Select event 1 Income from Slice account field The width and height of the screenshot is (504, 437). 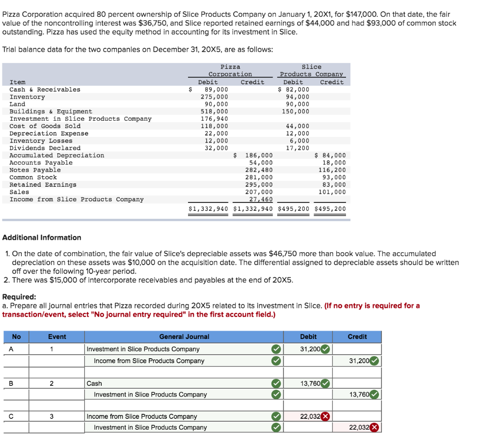(x=184, y=361)
